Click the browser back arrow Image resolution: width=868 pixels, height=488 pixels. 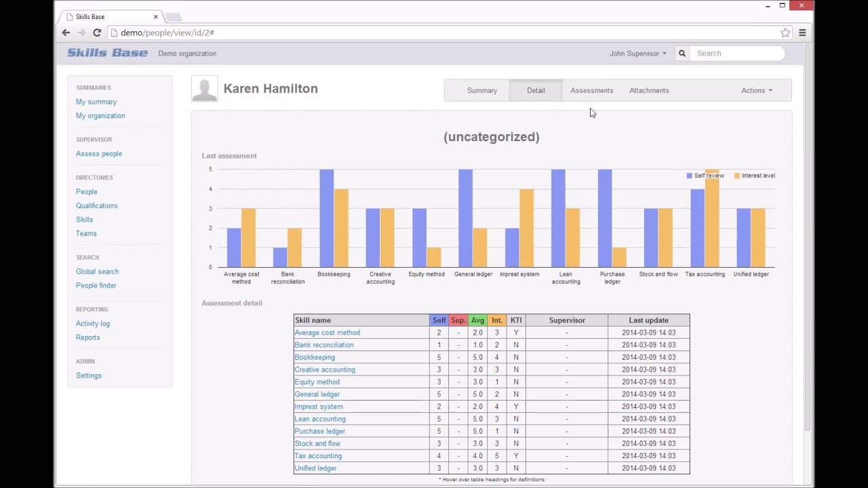pos(66,33)
